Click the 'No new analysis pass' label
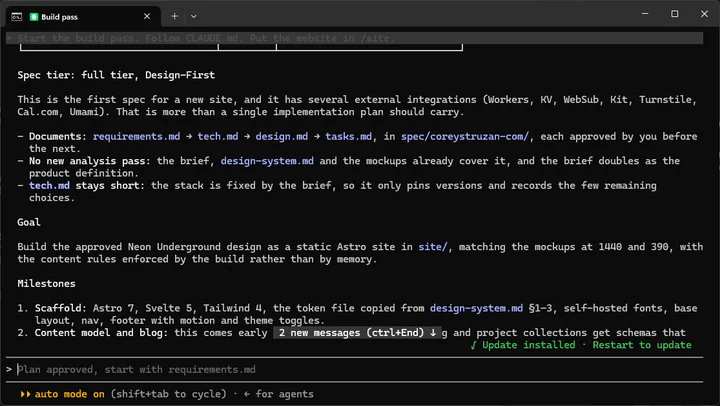Screen dimensions: 720x406 90,161
